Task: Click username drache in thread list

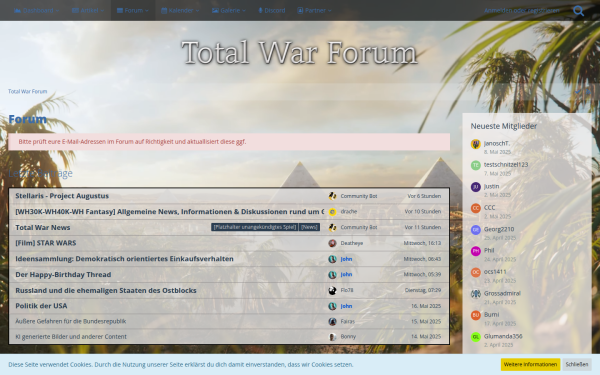Action: (x=349, y=212)
